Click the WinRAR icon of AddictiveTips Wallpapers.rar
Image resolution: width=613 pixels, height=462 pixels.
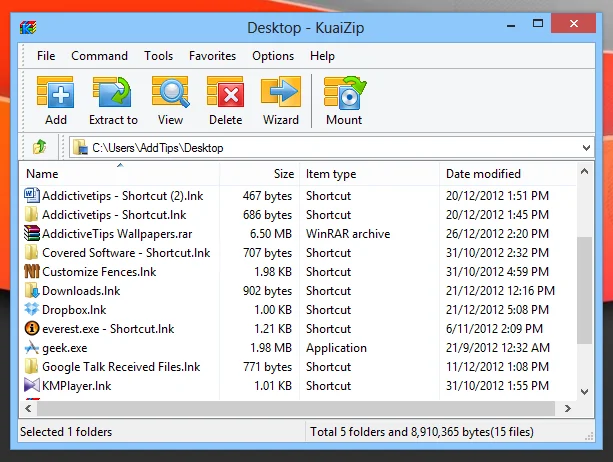click(x=32, y=233)
